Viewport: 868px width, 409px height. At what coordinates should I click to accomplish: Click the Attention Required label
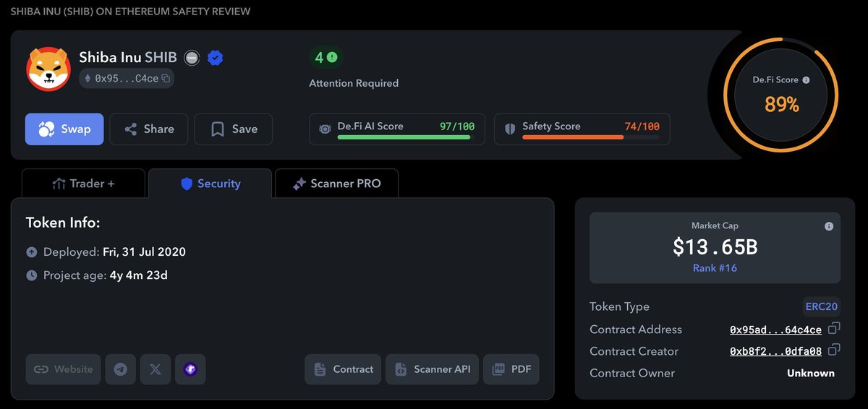coord(354,83)
